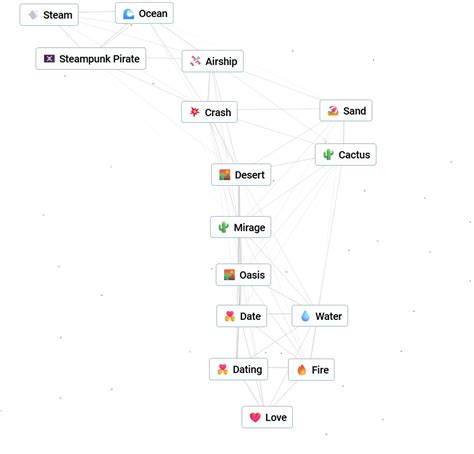Click the purple flag icon on Steampunk Pirate
The image size is (474, 454).
(49, 59)
